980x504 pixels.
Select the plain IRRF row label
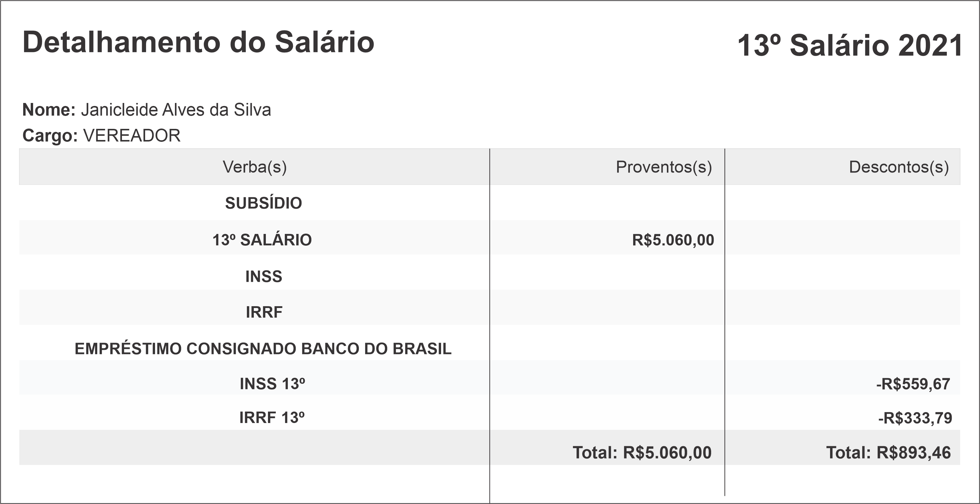coord(264,312)
